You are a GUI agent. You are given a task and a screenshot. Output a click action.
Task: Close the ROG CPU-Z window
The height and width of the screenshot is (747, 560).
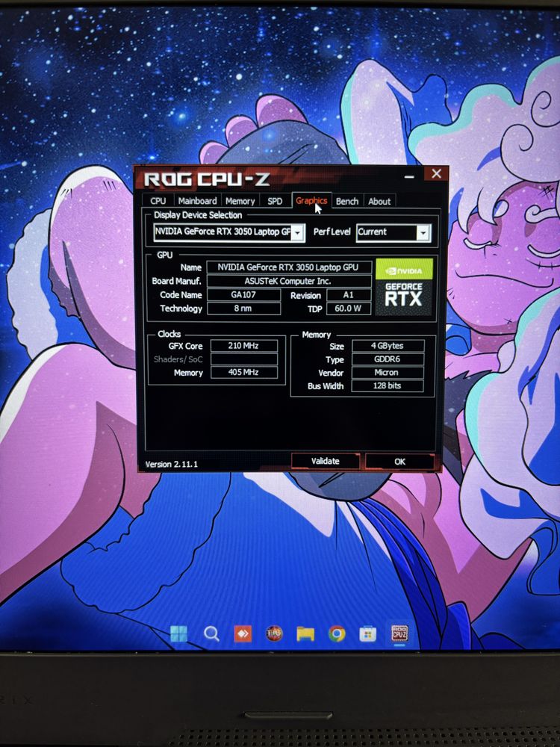(436, 174)
